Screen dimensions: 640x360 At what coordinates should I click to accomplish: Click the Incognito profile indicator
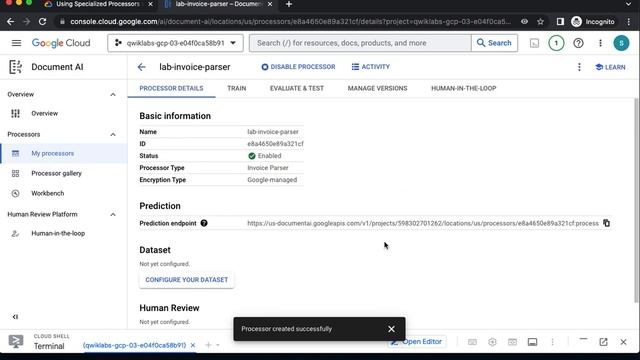click(x=593, y=22)
